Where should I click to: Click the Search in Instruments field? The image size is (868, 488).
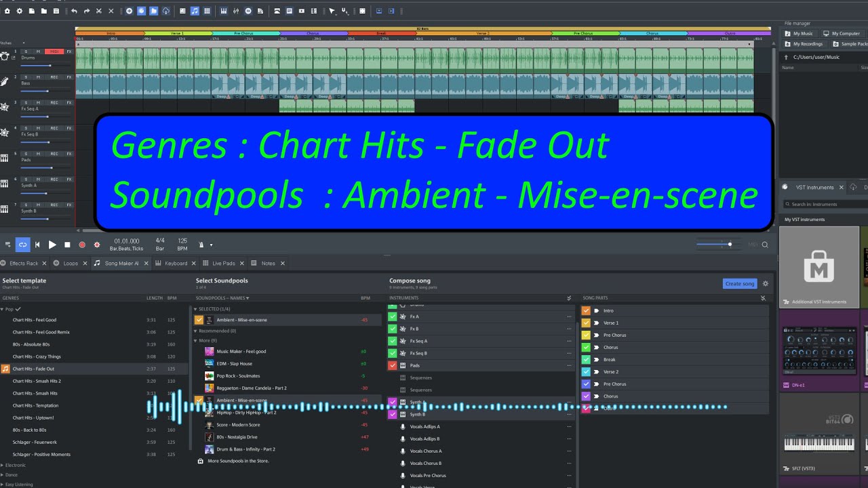824,204
